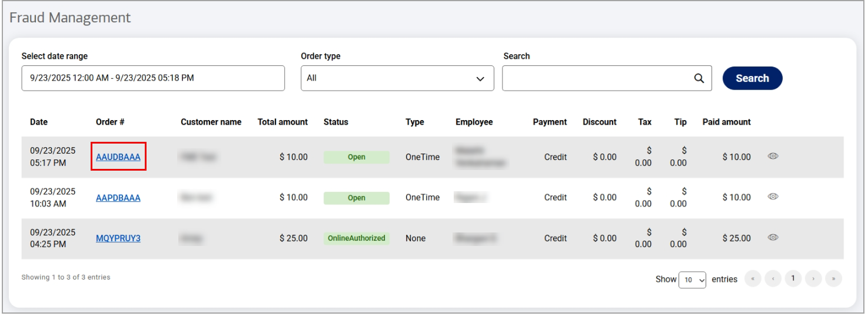This screenshot has width=868, height=316.
Task: Click OneTime type cell for order AAUDBAAA
Action: tap(423, 157)
